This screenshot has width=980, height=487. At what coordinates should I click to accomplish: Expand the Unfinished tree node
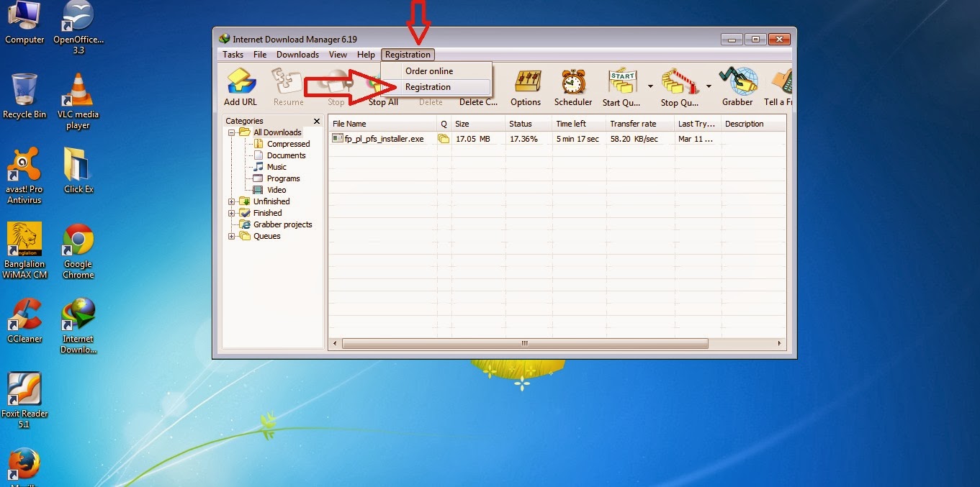[x=232, y=201]
